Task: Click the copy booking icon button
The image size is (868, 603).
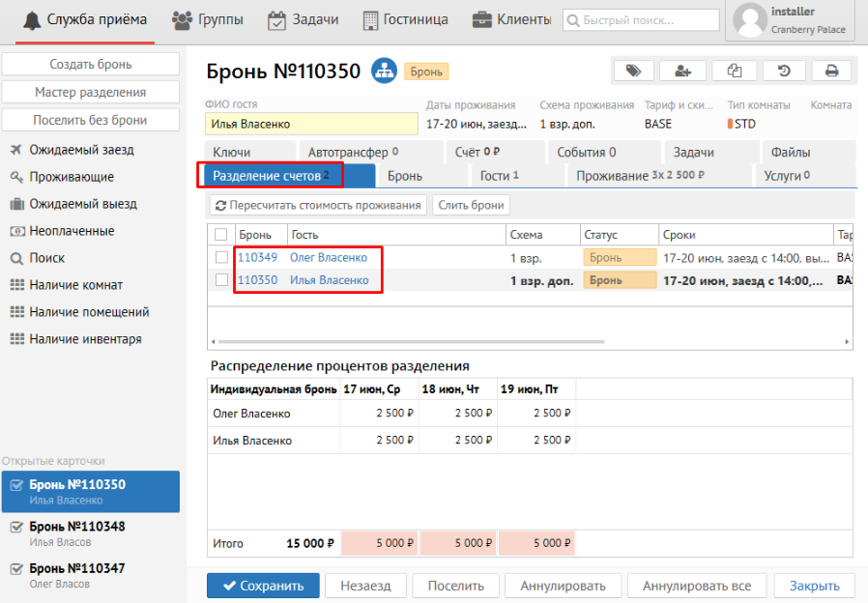Action: click(x=734, y=71)
